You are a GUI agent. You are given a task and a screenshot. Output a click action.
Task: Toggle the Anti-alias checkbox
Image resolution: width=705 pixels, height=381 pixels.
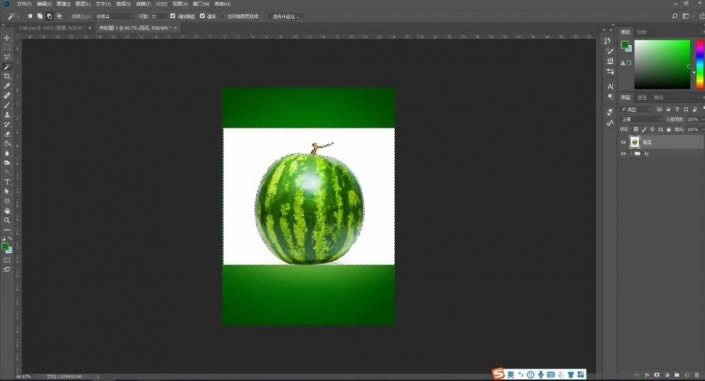tap(173, 16)
